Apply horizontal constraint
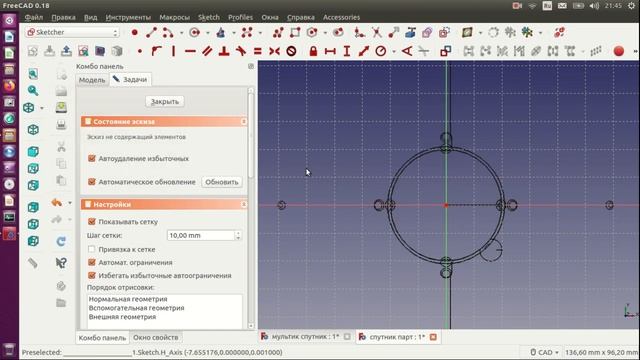The width and height of the screenshot is (640, 360). click(190, 51)
